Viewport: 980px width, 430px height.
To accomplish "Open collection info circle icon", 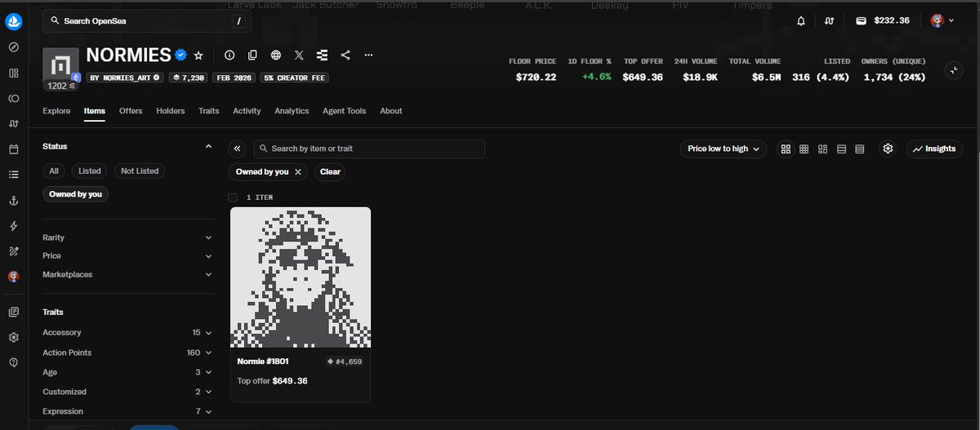I will [229, 55].
